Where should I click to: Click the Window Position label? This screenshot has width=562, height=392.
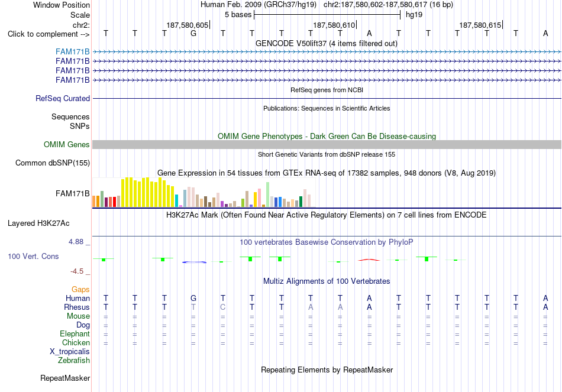(x=62, y=5)
